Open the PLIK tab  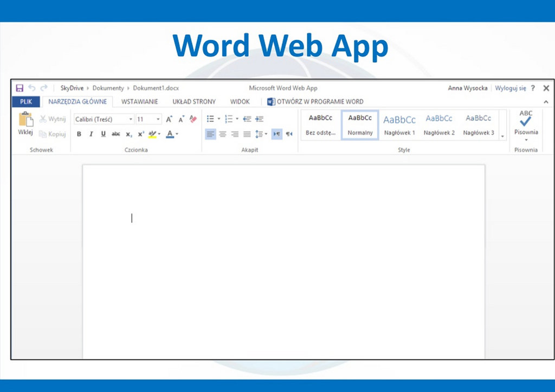point(26,102)
